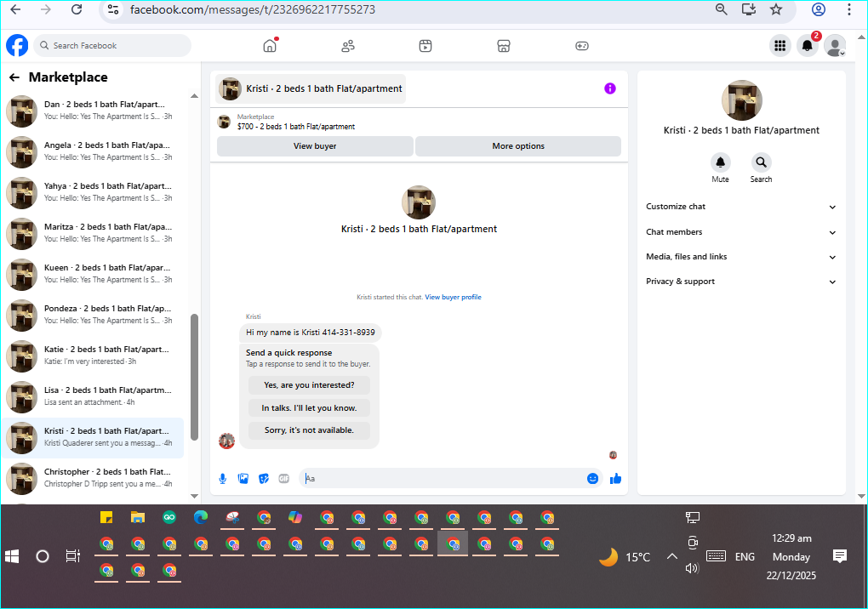Expand Privacy & support section
This screenshot has width=868, height=609.
pos(740,282)
